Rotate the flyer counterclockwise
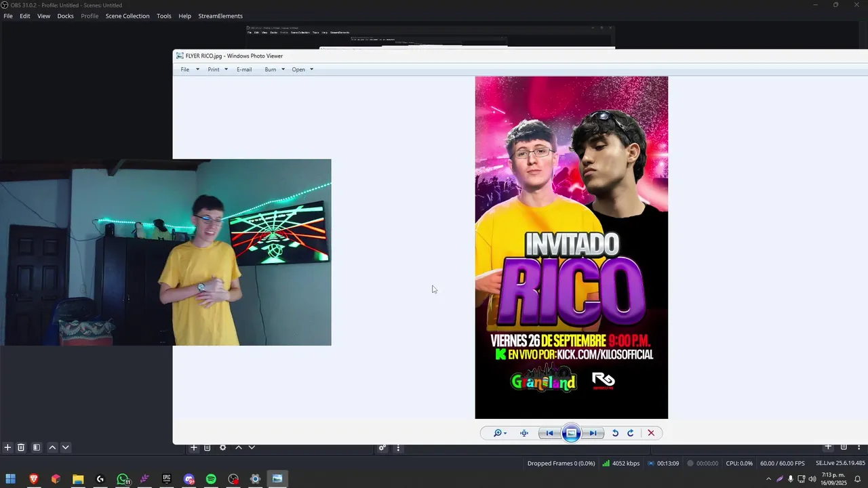This screenshot has height=488, width=868. [x=615, y=433]
